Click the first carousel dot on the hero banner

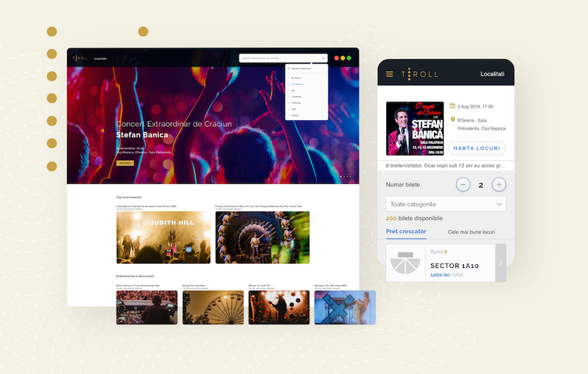point(341,177)
